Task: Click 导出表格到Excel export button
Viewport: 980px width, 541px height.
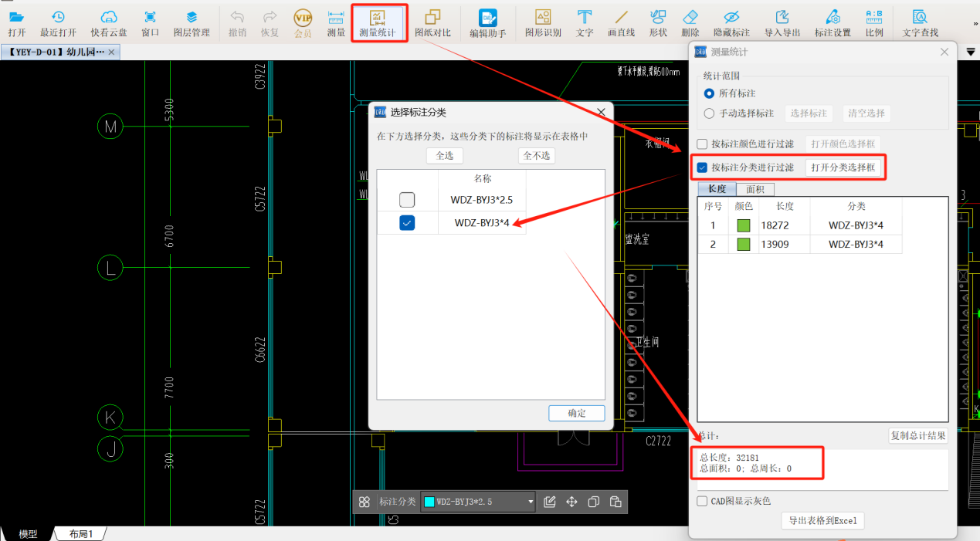Action: tap(822, 521)
